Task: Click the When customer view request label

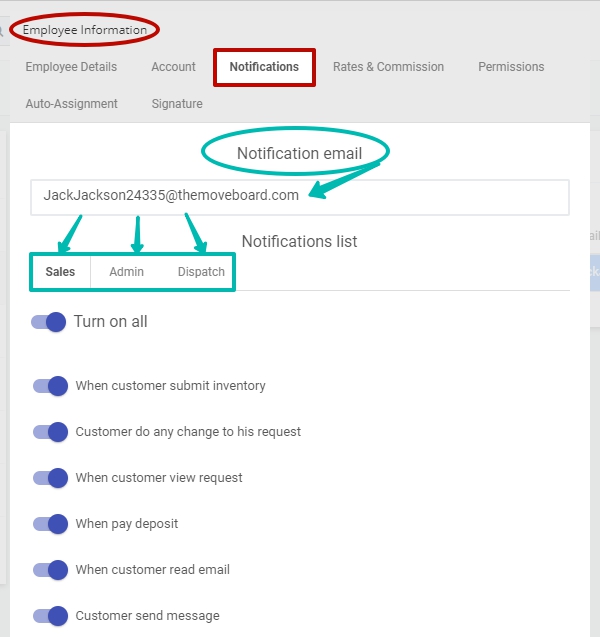Action: 159,478
